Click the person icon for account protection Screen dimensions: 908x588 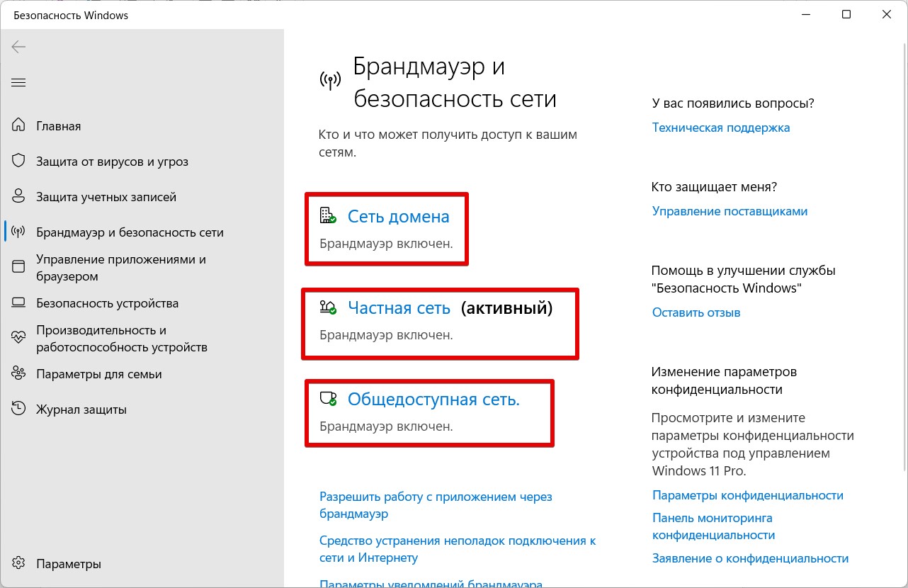[19, 196]
